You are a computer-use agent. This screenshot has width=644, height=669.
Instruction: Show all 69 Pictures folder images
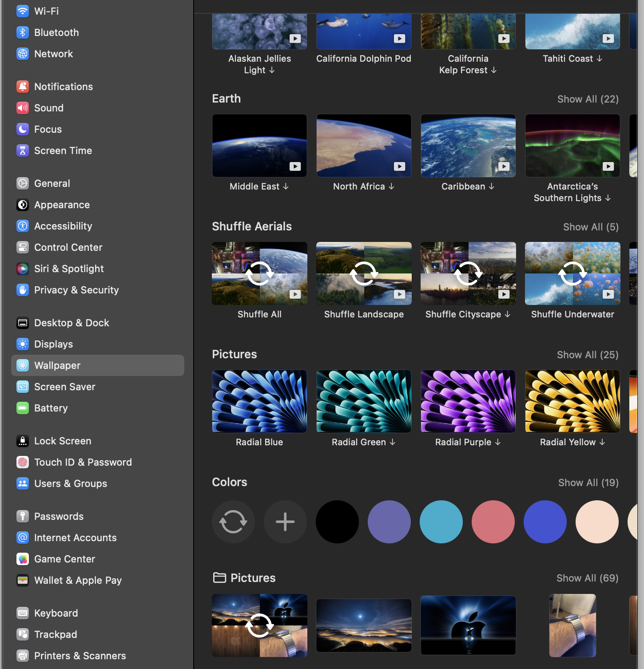587,578
